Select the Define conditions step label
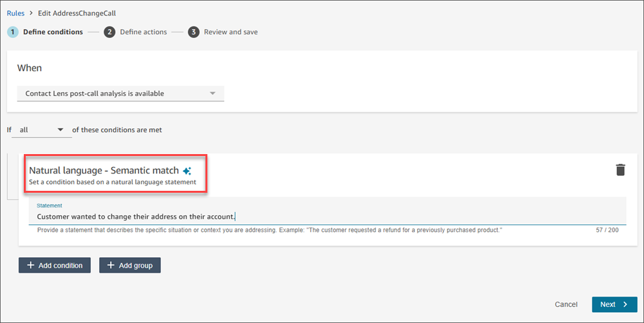 coord(53,32)
